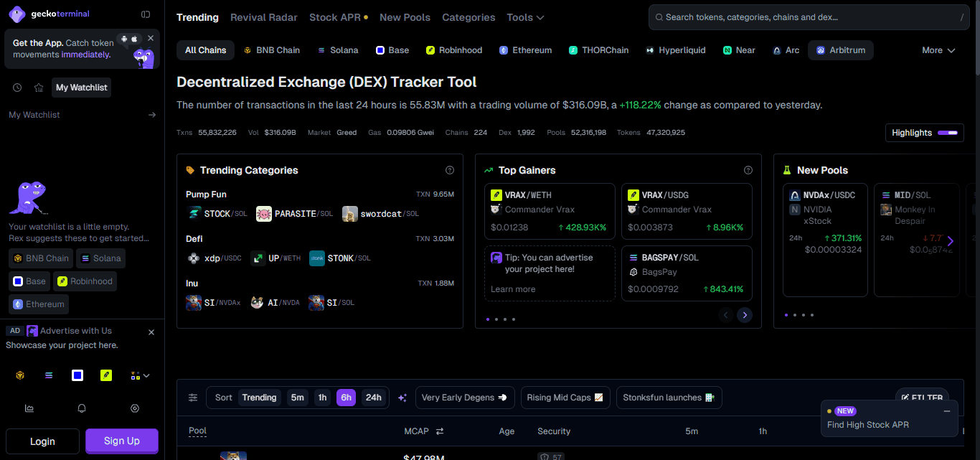Viewport: 980px width, 460px height.
Task: Open the Revival Radar tab
Action: point(264,17)
